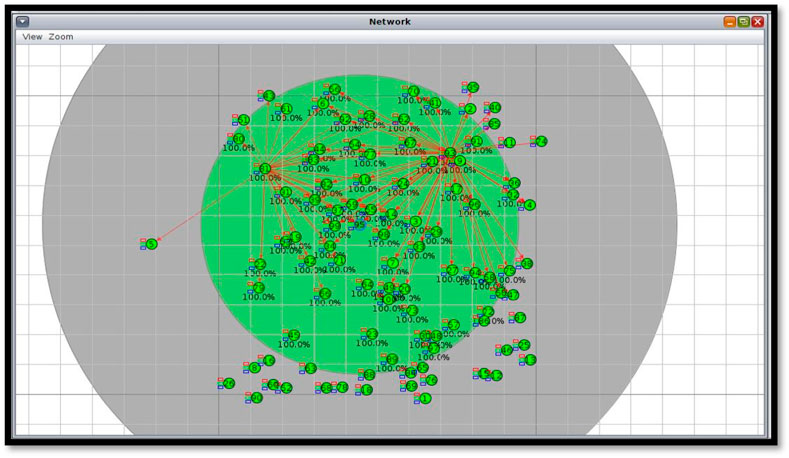Select node 42 in the network

tap(310, 261)
